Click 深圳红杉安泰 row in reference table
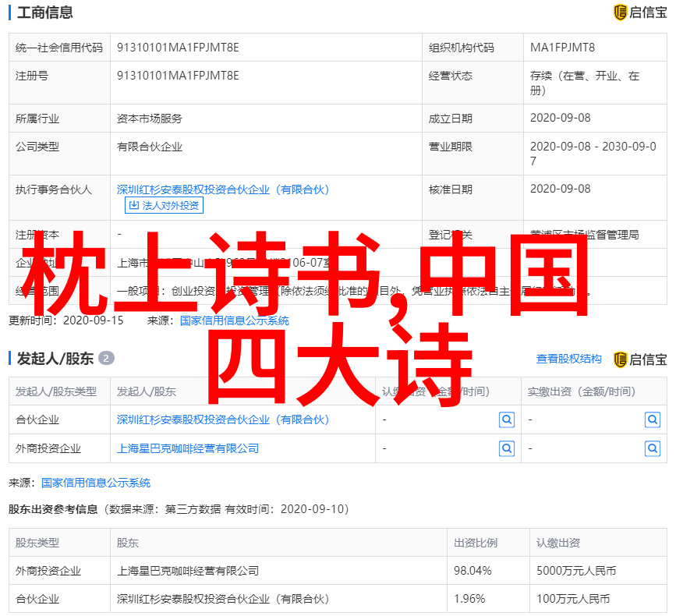Image resolution: width=676 pixels, height=616 pixels. click(x=338, y=599)
